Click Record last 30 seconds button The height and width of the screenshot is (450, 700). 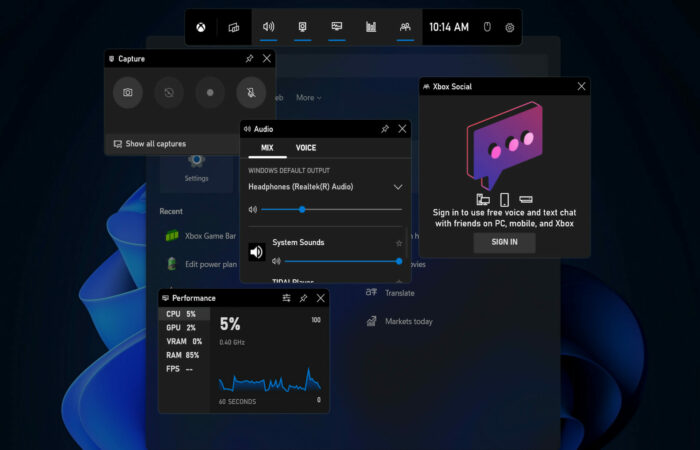point(169,92)
